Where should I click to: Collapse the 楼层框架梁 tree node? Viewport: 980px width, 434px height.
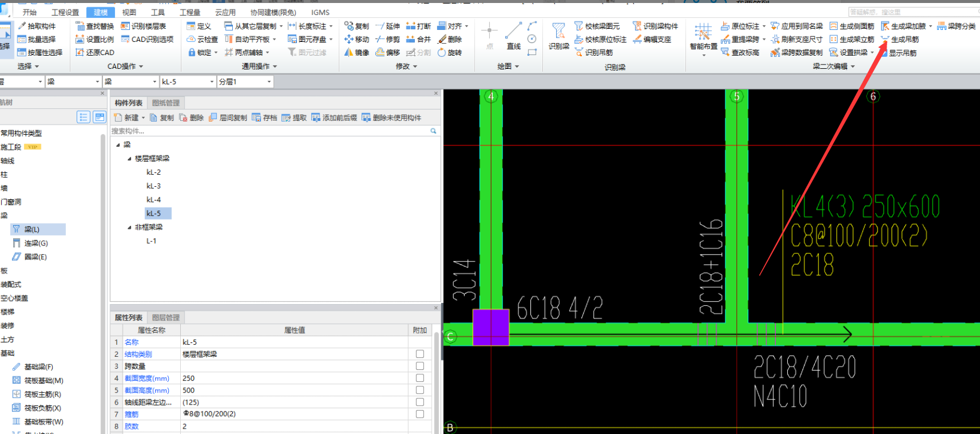[129, 159]
